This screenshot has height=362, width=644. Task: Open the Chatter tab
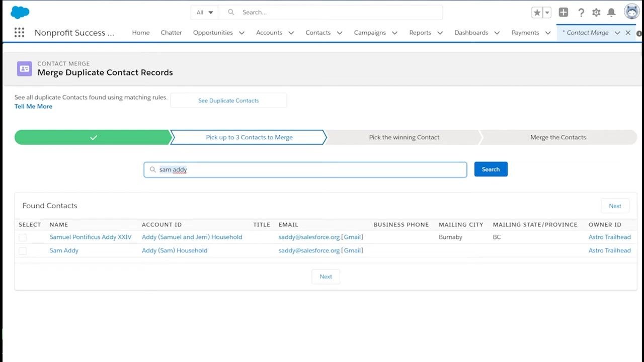coord(171,33)
